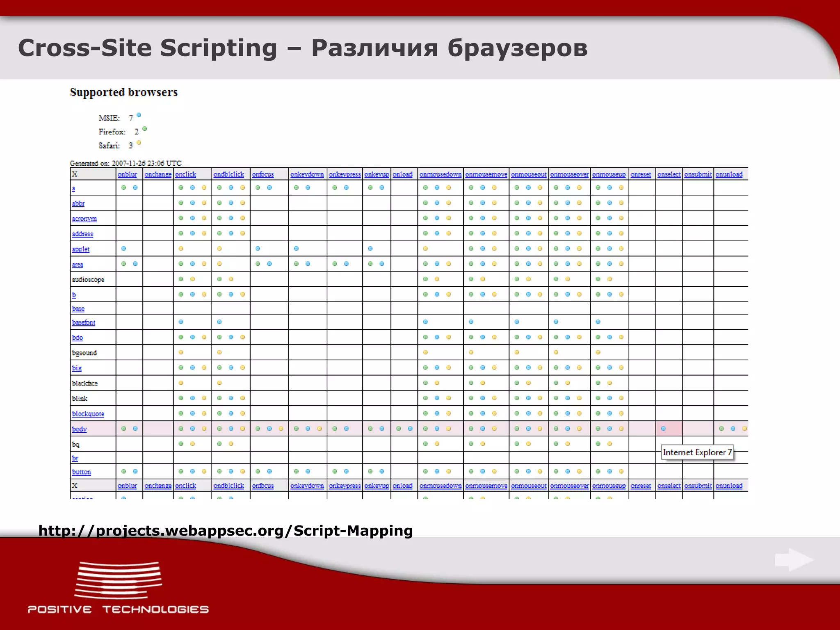Image resolution: width=840 pixels, height=630 pixels.
Task: Click yellow dot in bgsound onclick cell
Action: point(181,352)
